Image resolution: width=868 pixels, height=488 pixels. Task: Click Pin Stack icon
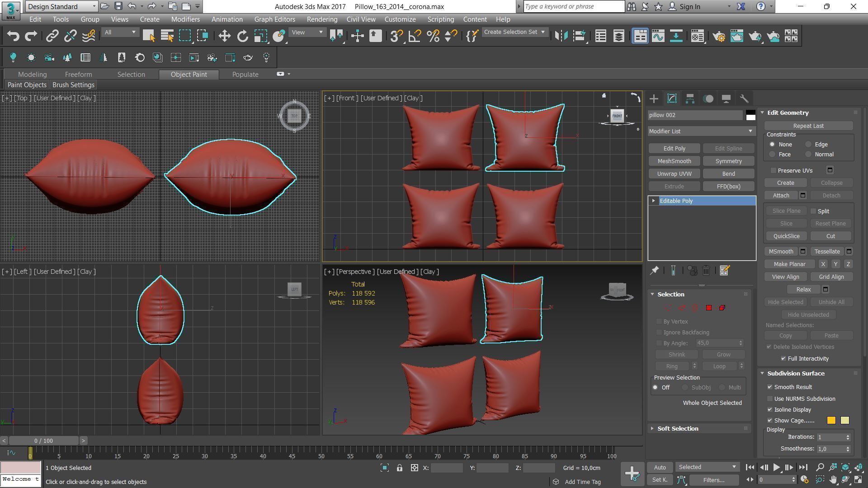coord(654,271)
